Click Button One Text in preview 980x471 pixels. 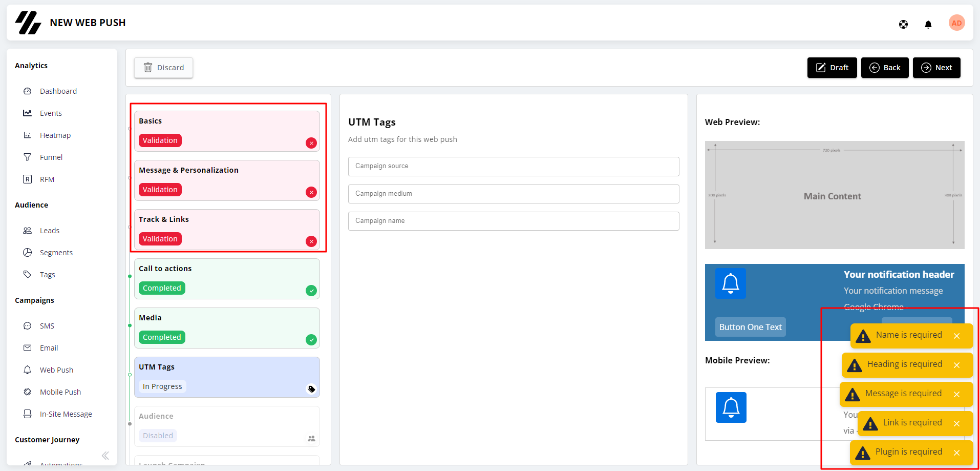[x=750, y=327]
